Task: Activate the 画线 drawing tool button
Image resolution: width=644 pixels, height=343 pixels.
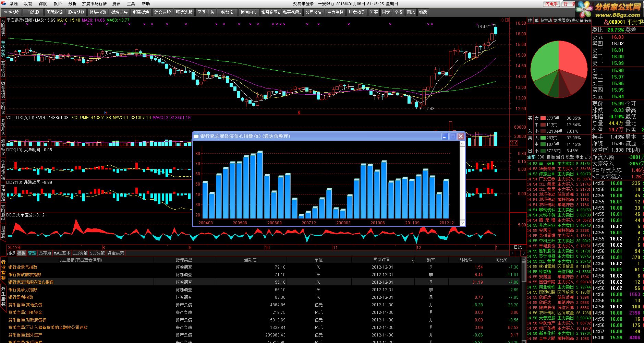Action: 411,12
